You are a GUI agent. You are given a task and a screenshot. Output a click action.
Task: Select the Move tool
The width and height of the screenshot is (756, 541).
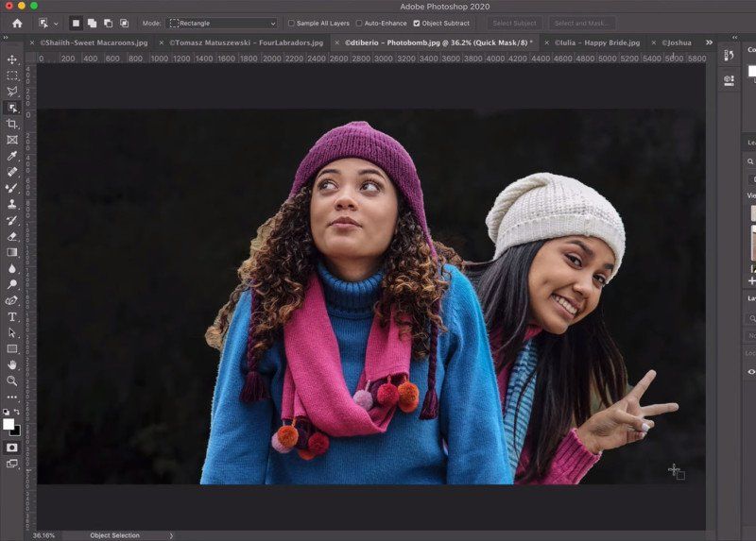click(12, 59)
